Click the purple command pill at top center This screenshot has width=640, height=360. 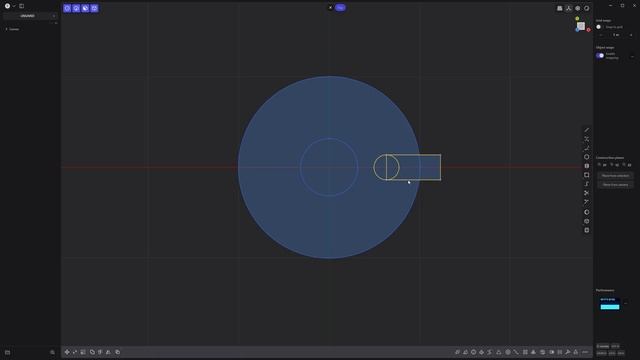pyautogui.click(x=340, y=7)
